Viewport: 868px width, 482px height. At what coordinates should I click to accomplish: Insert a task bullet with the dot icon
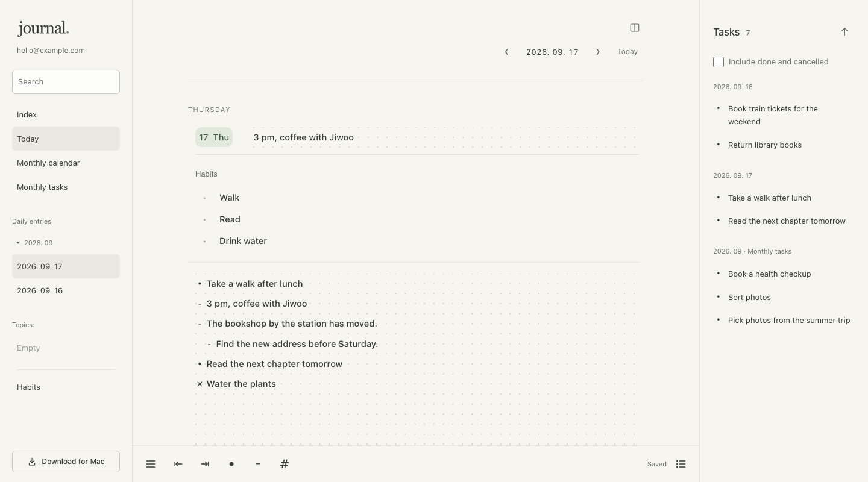pos(231,464)
